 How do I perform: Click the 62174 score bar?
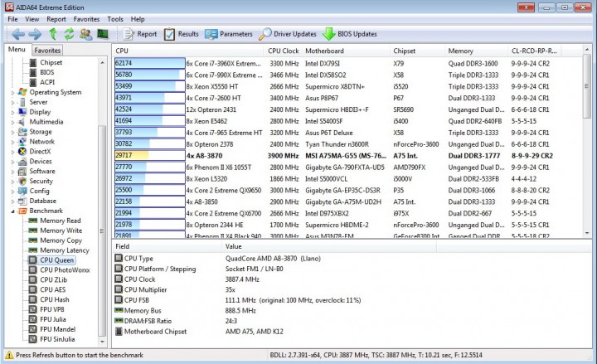[x=149, y=63]
